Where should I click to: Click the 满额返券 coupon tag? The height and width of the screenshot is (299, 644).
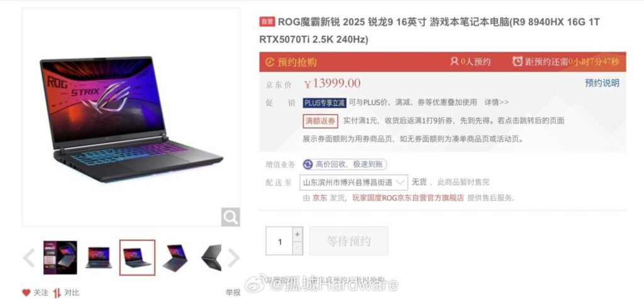pos(320,121)
